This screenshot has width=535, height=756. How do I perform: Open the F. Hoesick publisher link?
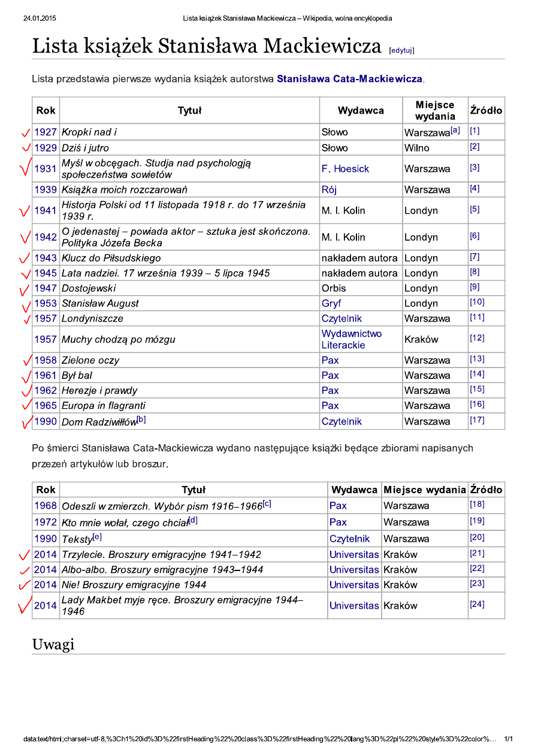(345, 169)
